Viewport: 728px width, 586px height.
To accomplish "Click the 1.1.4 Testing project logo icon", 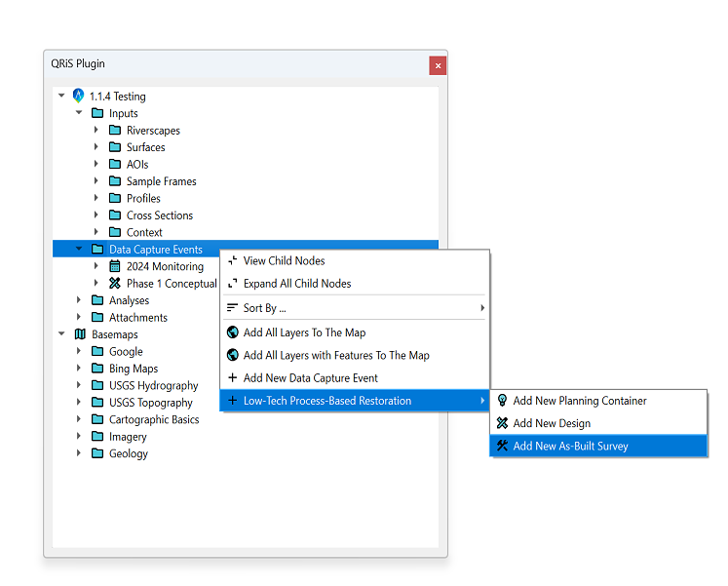I will (x=78, y=96).
